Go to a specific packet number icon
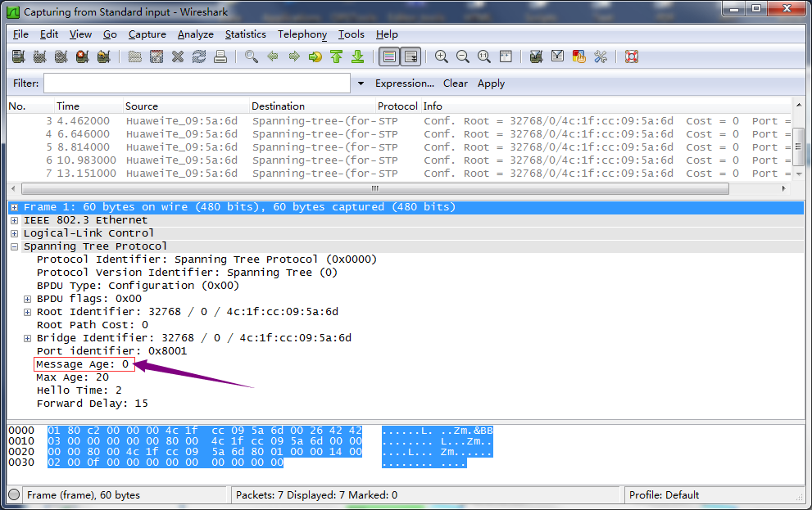The image size is (812, 510). pyautogui.click(x=315, y=56)
